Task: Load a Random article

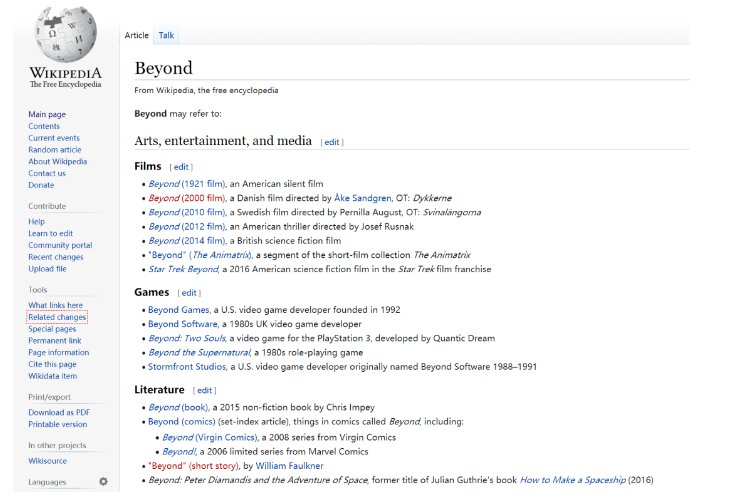Action: (x=54, y=150)
